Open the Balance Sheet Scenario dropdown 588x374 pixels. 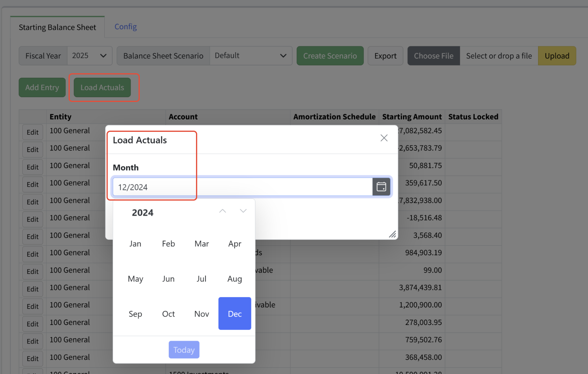pyautogui.click(x=250, y=56)
